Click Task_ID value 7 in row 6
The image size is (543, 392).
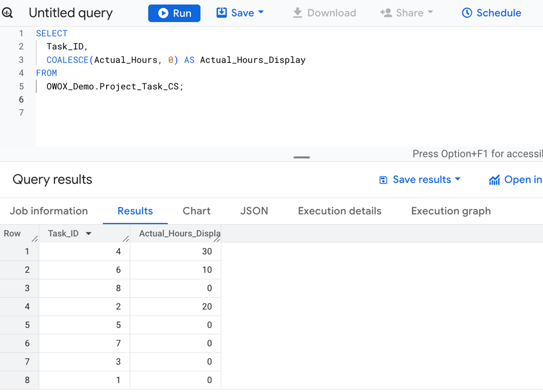[118, 343]
